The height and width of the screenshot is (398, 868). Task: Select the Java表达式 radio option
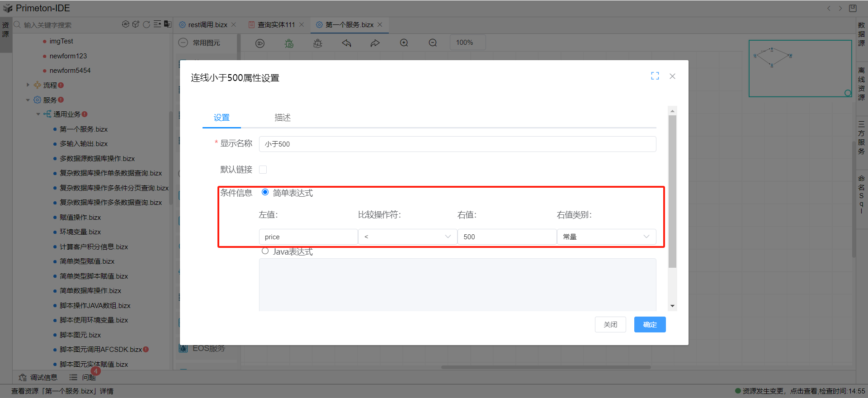click(265, 251)
